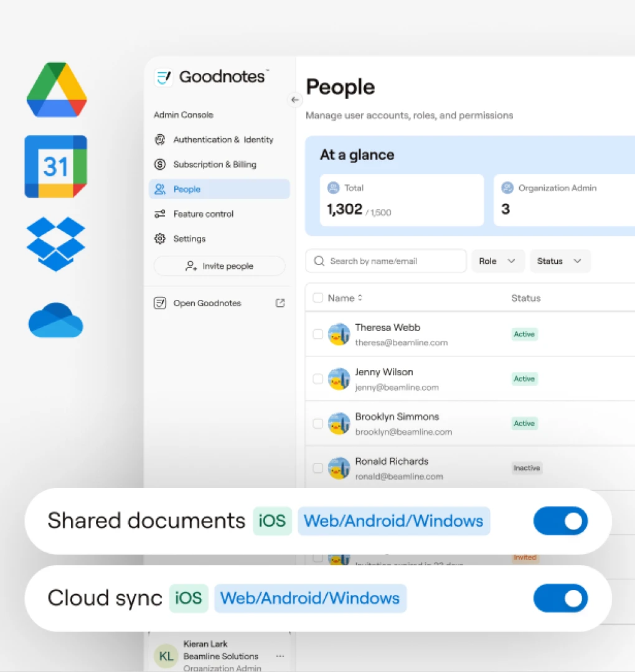Click the Invite people button
This screenshot has height=672, width=635.
point(219,266)
